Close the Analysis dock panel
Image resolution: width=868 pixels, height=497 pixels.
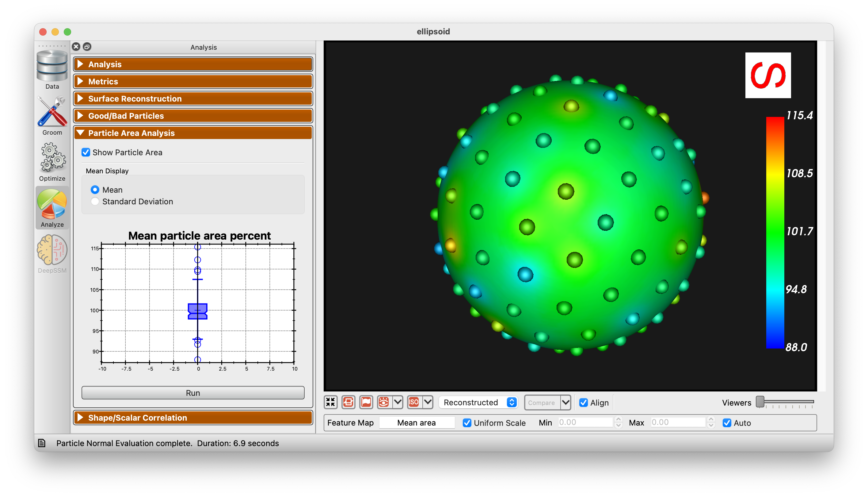pyautogui.click(x=76, y=47)
